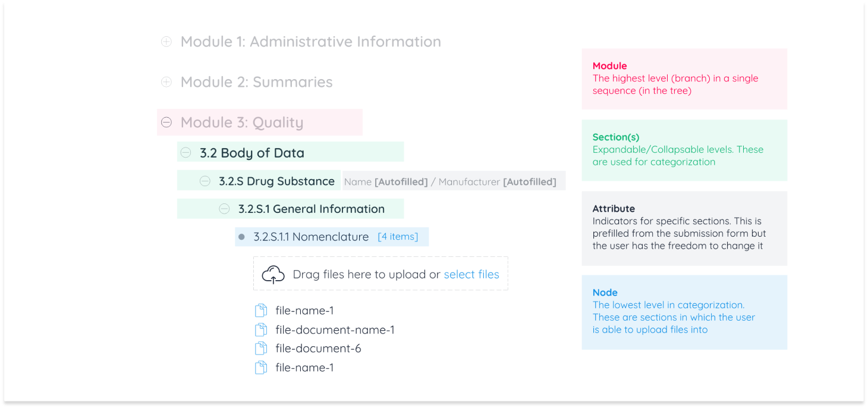Click the document icon next to file-document-name-1
The image size is (868, 408).
(261, 329)
